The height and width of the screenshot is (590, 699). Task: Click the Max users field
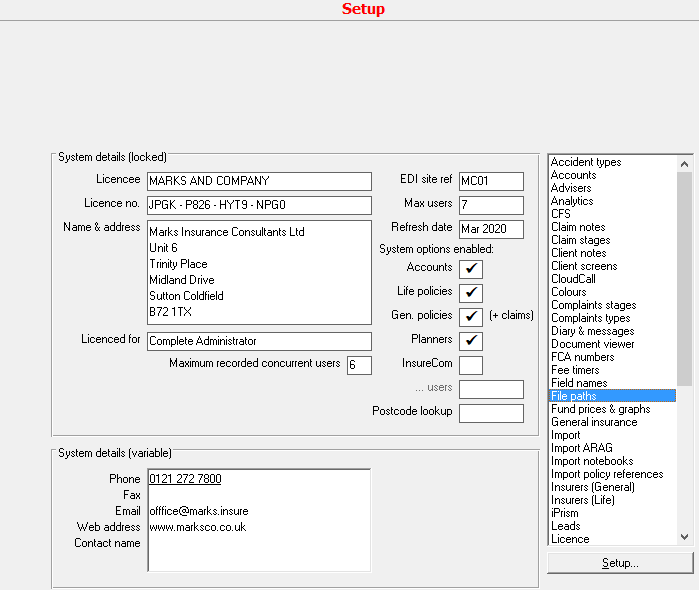tap(491, 205)
